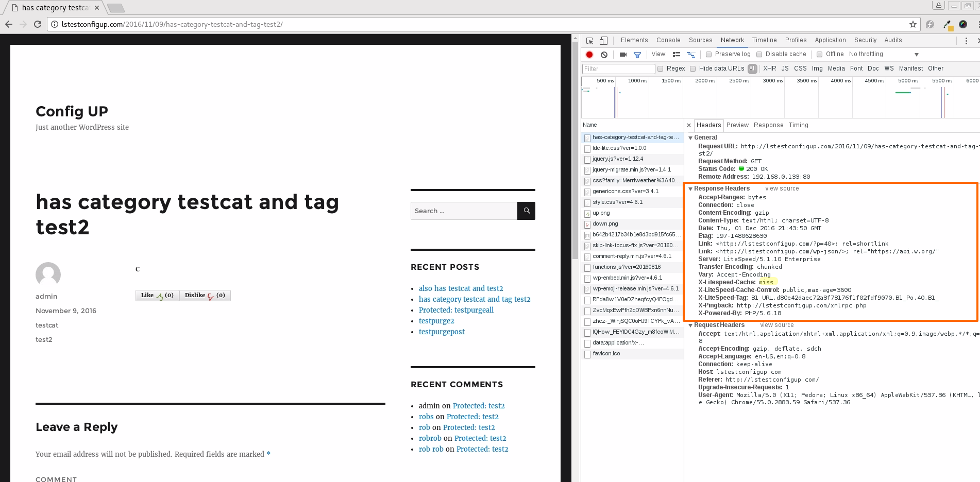
Task: Open the Timing tab of the request
Action: (798, 125)
